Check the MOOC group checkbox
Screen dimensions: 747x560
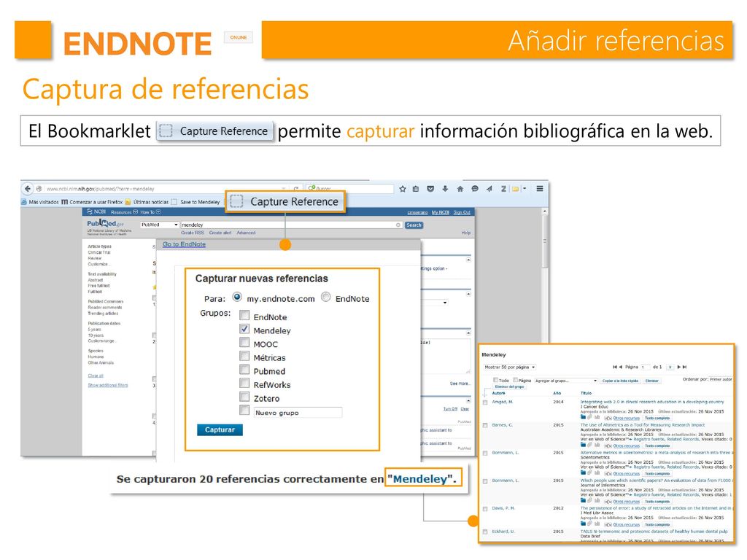pos(244,343)
